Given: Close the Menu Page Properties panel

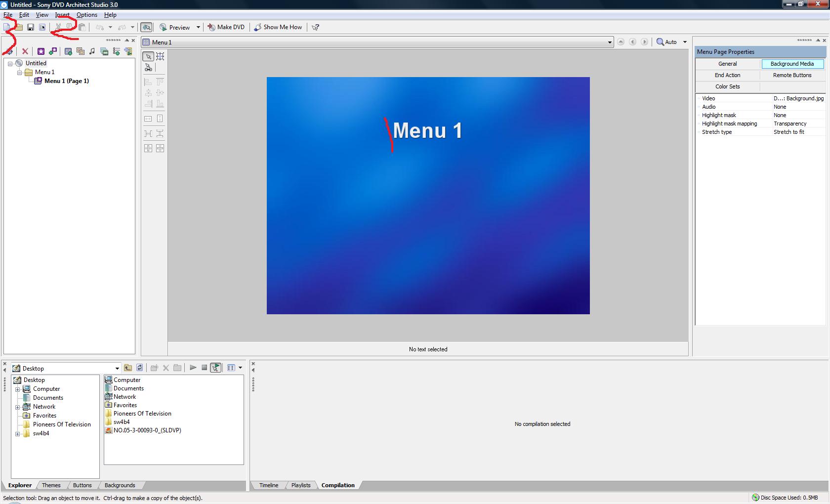Looking at the screenshot, I should (x=824, y=40).
